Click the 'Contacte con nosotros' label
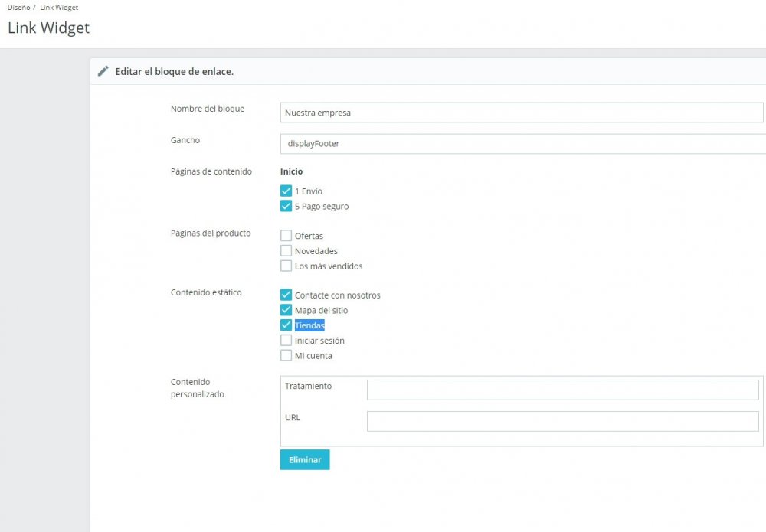The height and width of the screenshot is (532, 766). pyautogui.click(x=337, y=295)
